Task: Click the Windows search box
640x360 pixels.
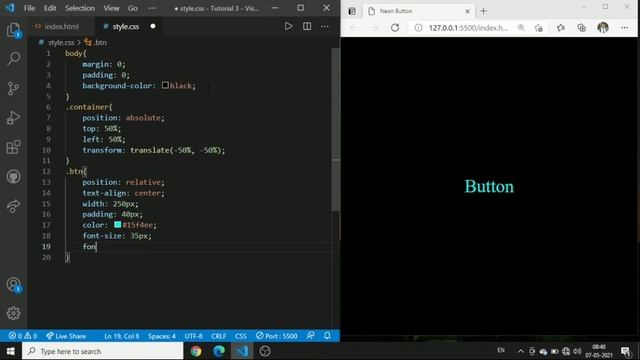Action: 103,351
